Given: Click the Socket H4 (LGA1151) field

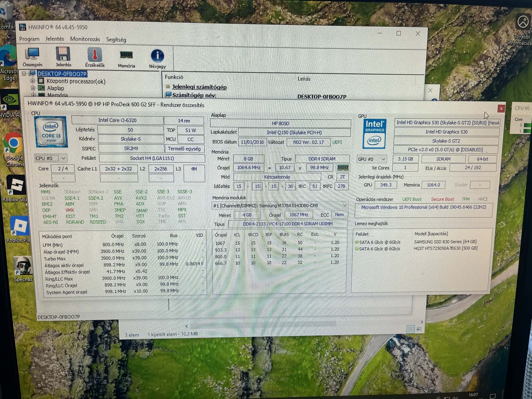Looking at the screenshot, I should (x=152, y=158).
